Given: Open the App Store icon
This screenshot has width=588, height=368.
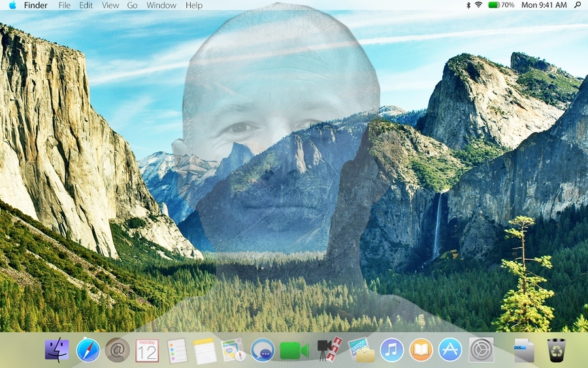Looking at the screenshot, I should pos(450,350).
